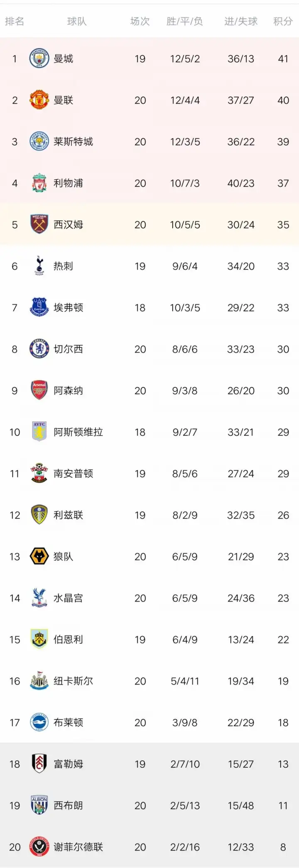Select the Chelsea badge icon

(x=39, y=349)
